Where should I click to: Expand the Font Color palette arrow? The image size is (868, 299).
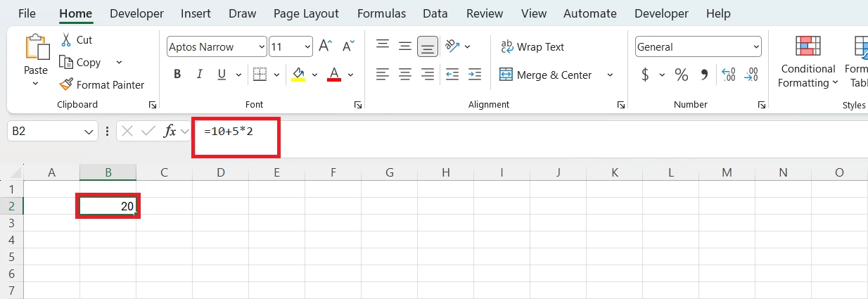[350, 75]
